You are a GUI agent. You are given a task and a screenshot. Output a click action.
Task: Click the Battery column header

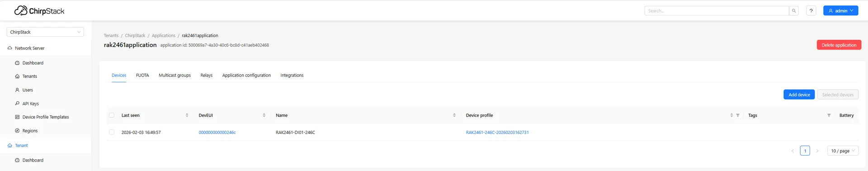(x=846, y=115)
